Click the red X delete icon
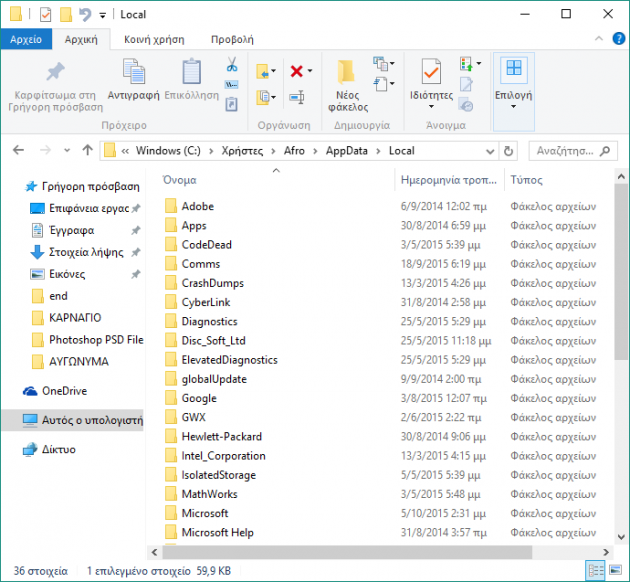630x582 pixels. (296, 71)
